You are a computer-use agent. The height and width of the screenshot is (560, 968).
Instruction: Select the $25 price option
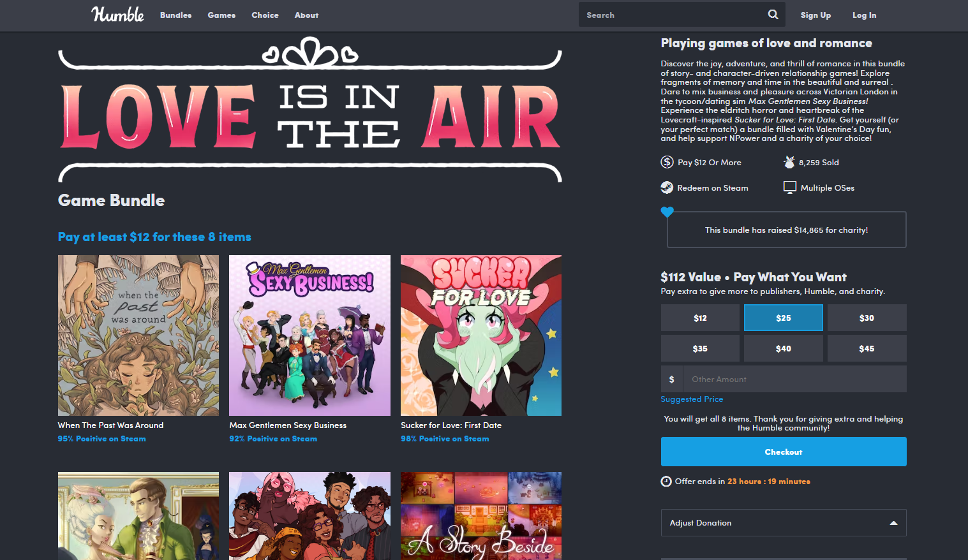(784, 318)
